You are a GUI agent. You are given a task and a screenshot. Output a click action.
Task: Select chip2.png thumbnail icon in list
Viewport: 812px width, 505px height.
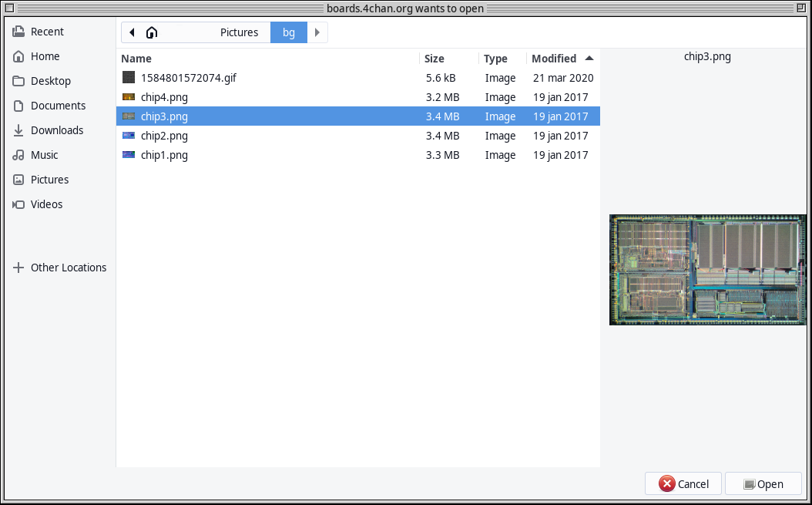coord(129,136)
